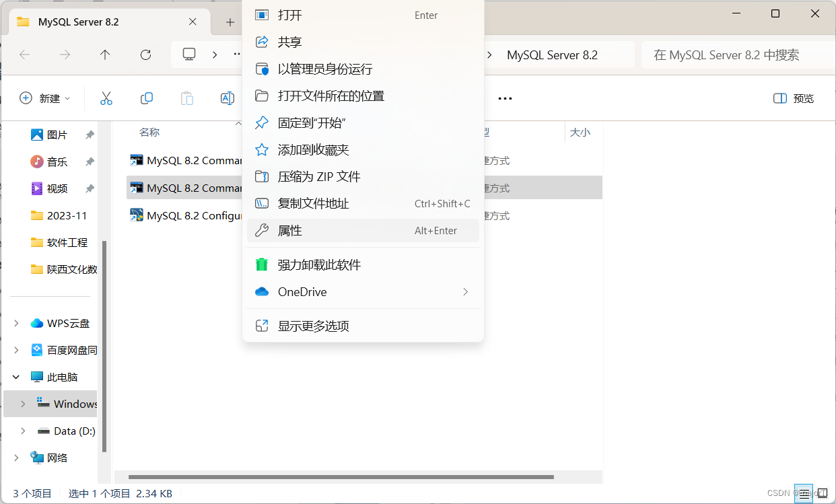Click the Run as administrator shield icon
The height and width of the screenshot is (504, 836).
pos(262,69)
